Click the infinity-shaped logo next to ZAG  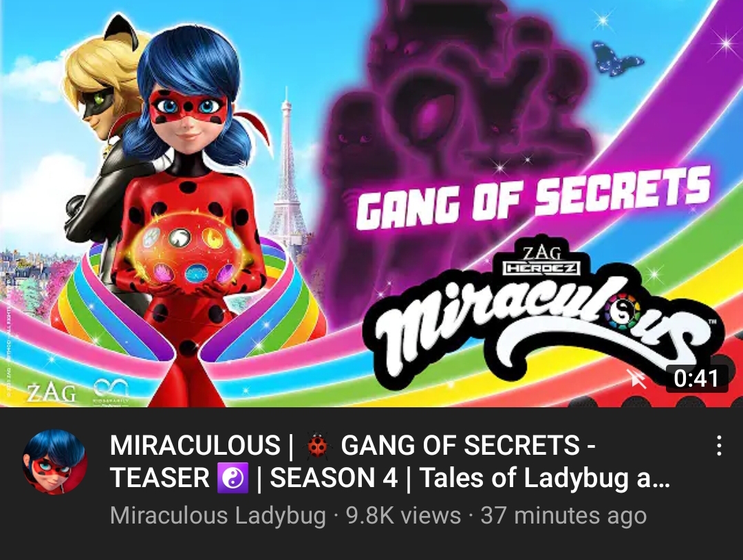110,389
